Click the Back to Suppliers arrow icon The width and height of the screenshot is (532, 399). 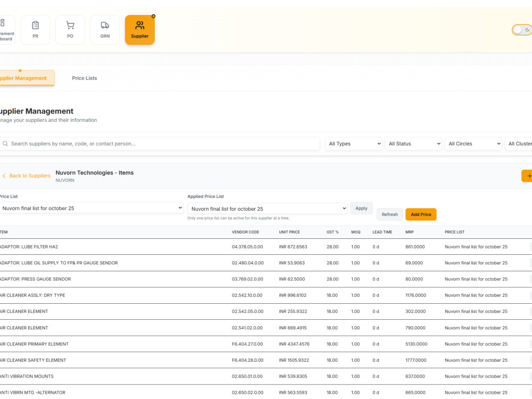[4, 176]
